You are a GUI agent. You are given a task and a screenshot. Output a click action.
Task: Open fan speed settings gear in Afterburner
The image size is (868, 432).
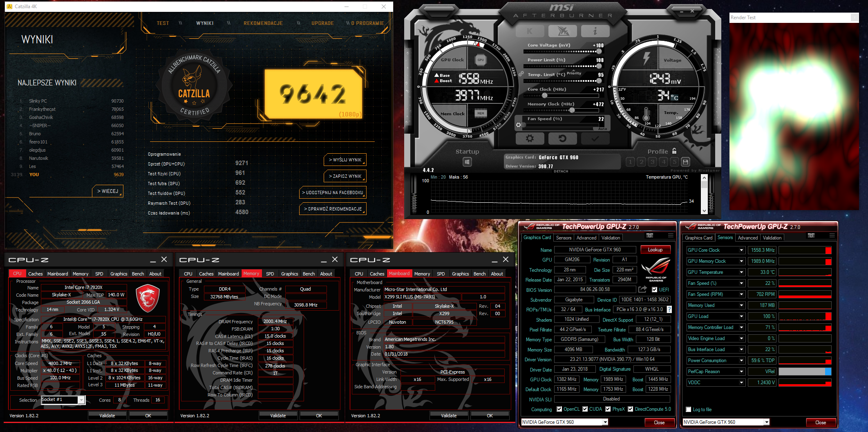click(x=519, y=125)
